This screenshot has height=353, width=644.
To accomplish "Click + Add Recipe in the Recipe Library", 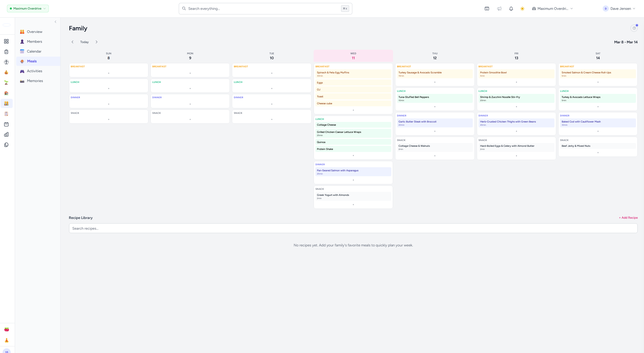I will click(x=628, y=218).
